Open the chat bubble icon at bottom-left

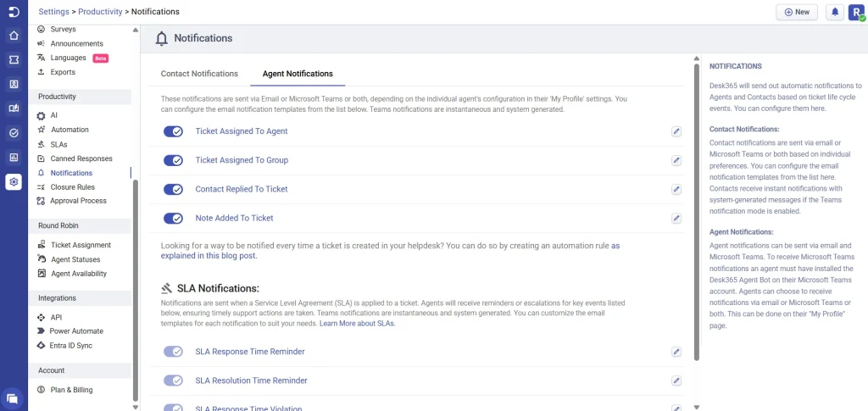click(12, 398)
